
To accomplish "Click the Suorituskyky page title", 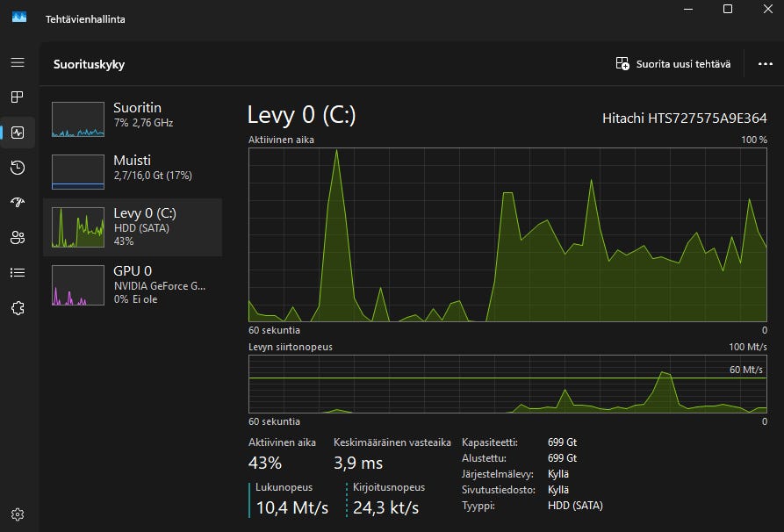I will tap(89, 64).
